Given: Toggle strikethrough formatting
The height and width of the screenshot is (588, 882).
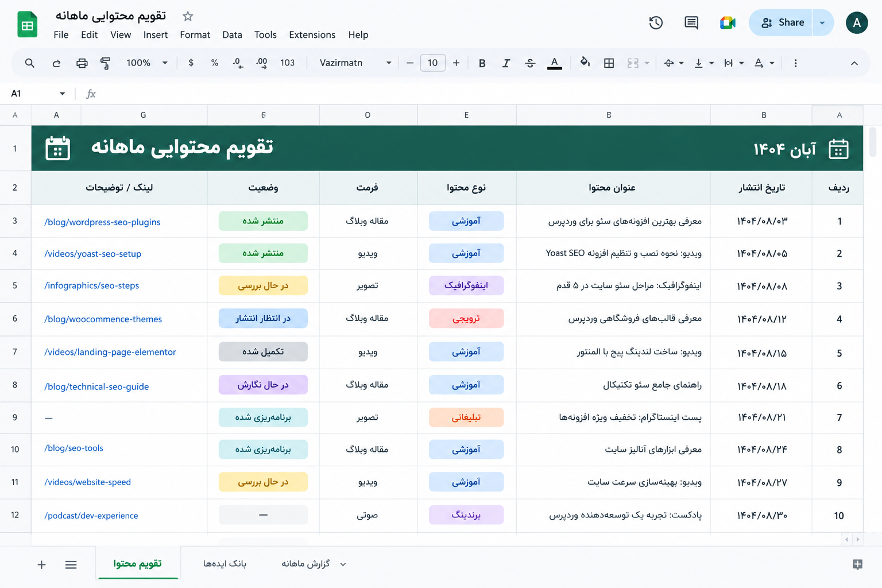Looking at the screenshot, I should click(530, 63).
